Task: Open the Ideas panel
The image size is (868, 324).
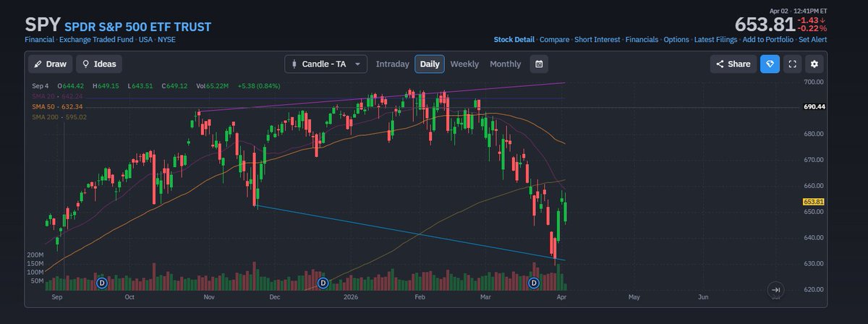Action: [x=100, y=64]
